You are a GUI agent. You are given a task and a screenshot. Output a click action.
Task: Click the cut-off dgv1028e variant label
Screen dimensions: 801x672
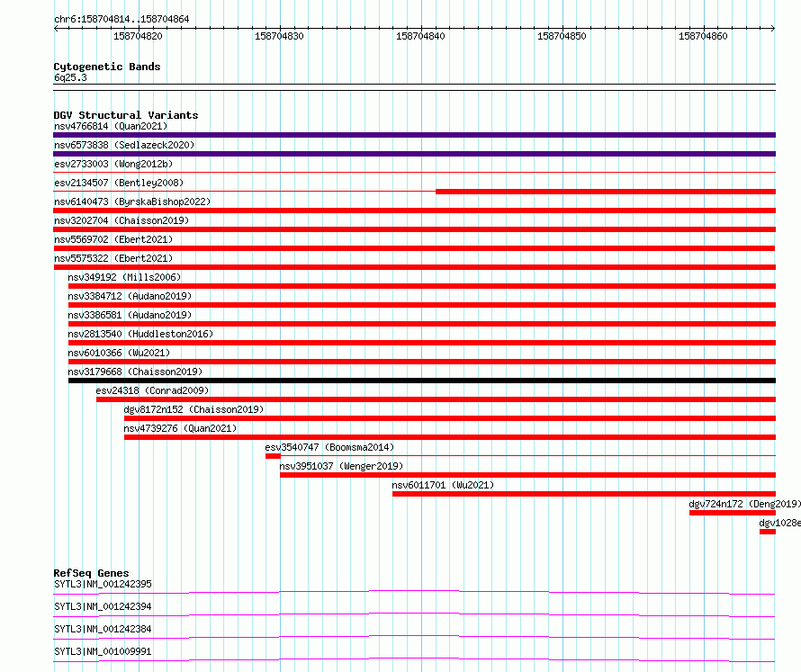[779, 523]
